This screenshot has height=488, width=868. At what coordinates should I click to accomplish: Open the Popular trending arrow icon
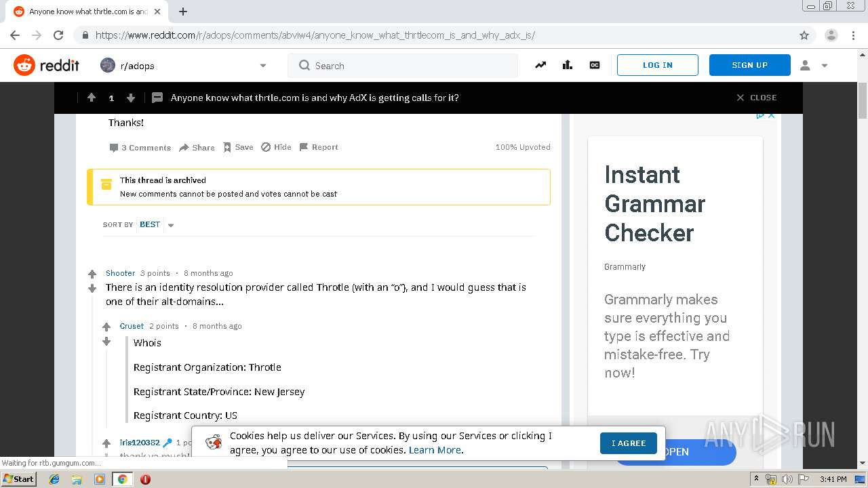[540, 65]
